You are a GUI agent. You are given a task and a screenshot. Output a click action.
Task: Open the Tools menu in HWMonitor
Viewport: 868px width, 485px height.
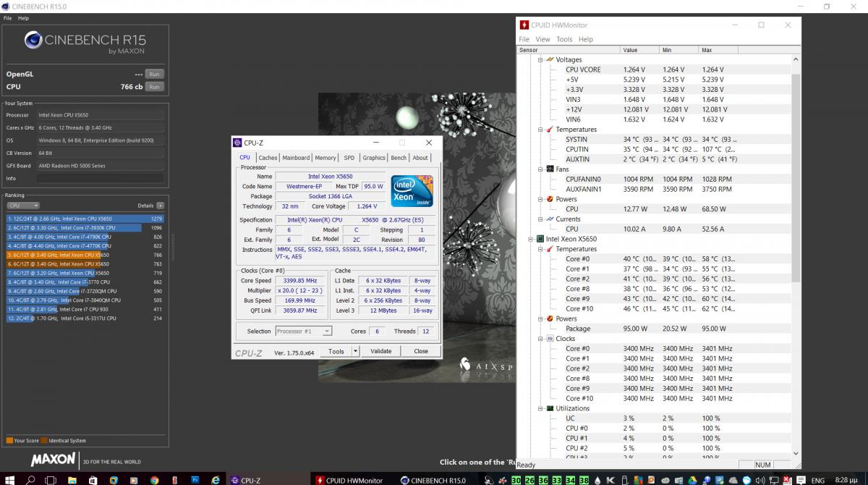[x=564, y=39]
